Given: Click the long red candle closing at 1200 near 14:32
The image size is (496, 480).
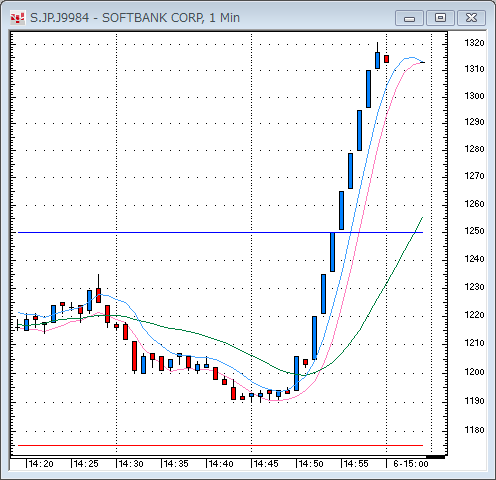Looking at the screenshot, I should (134, 356).
